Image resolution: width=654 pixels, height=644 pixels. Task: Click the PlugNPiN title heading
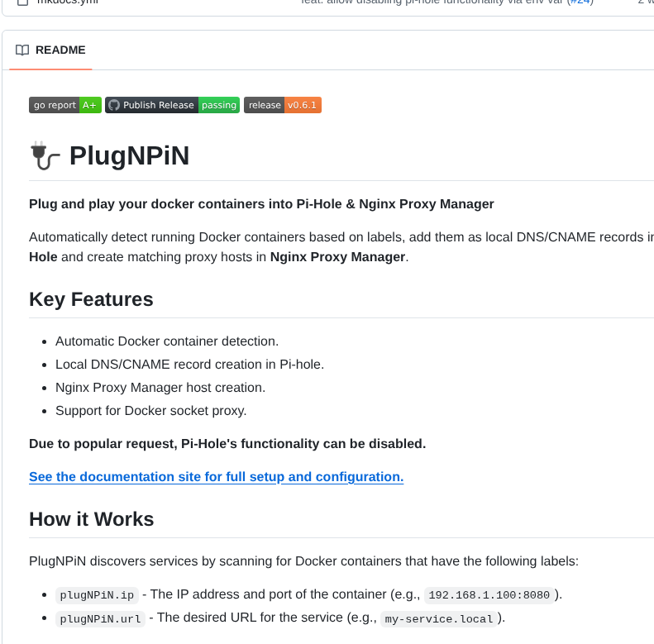point(129,155)
